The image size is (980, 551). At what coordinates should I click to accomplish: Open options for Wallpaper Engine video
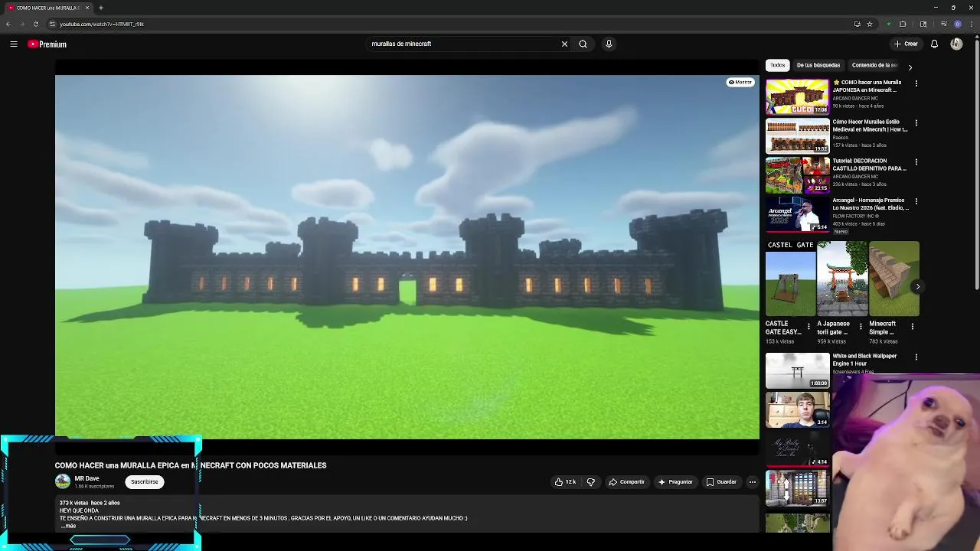tap(916, 357)
